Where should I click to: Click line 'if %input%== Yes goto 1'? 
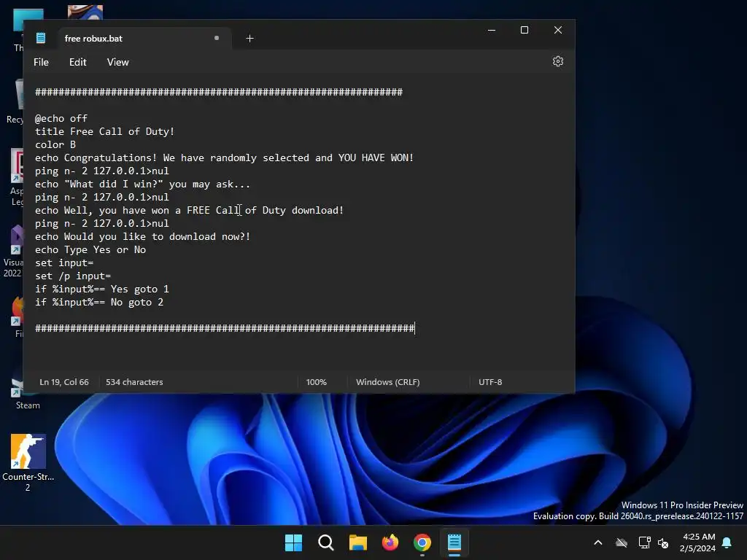tap(102, 289)
